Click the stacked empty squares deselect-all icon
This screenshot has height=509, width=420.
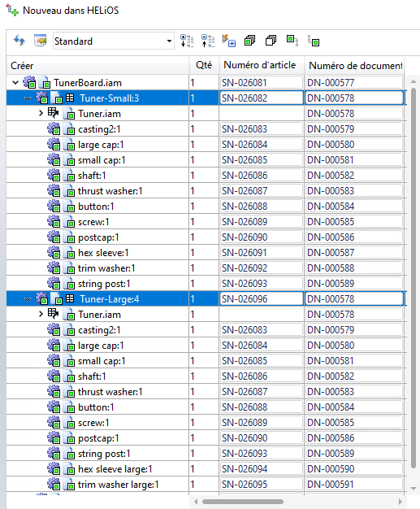coord(271,41)
